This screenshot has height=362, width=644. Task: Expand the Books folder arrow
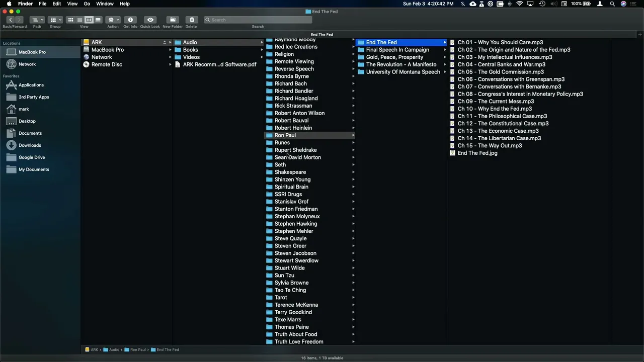pyautogui.click(x=262, y=50)
